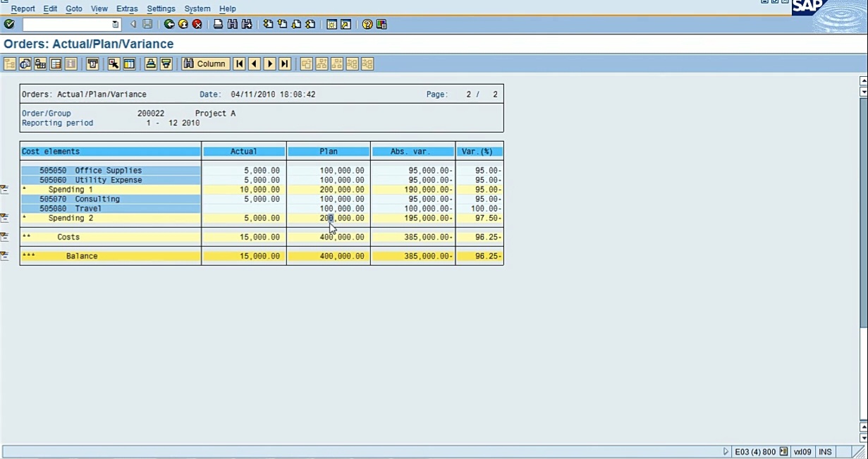
Task: Select the 505050 Office Supplies row
Action: [x=111, y=171]
